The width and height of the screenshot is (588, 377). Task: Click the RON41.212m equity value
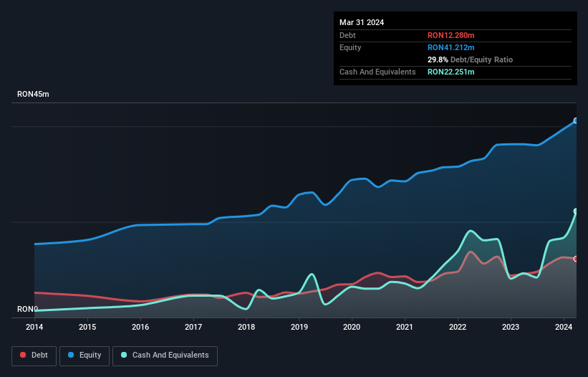click(450, 47)
